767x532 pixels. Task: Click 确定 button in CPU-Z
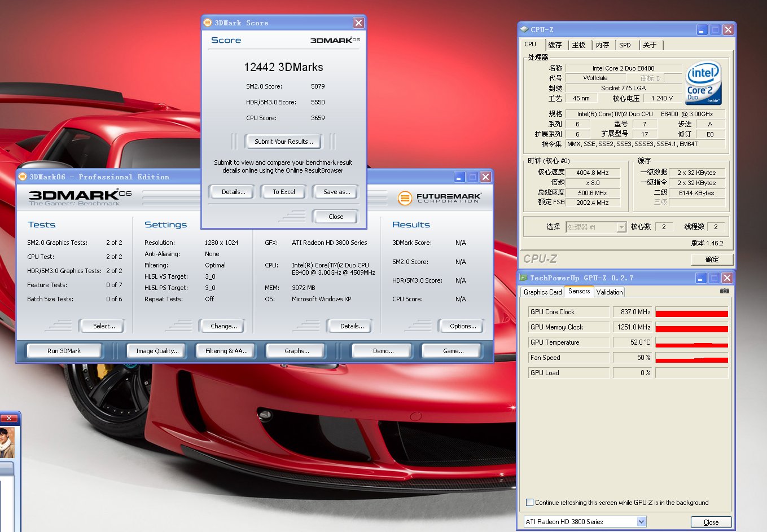pos(712,259)
